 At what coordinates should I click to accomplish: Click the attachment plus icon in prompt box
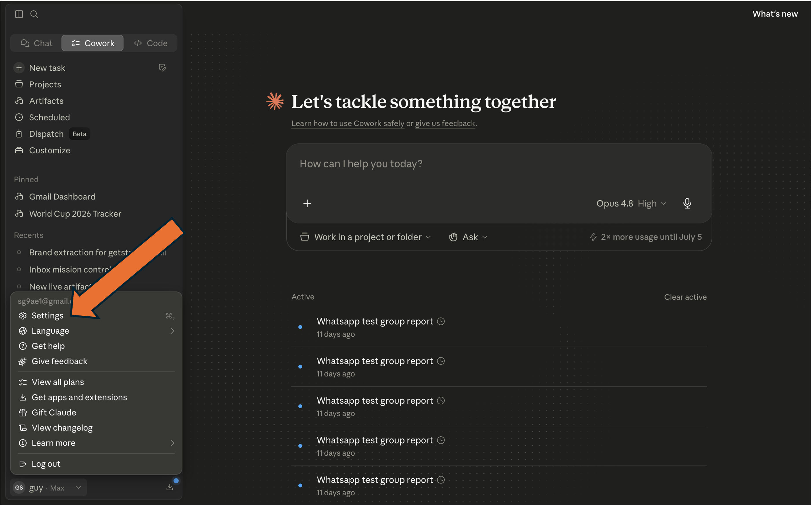[x=307, y=204]
